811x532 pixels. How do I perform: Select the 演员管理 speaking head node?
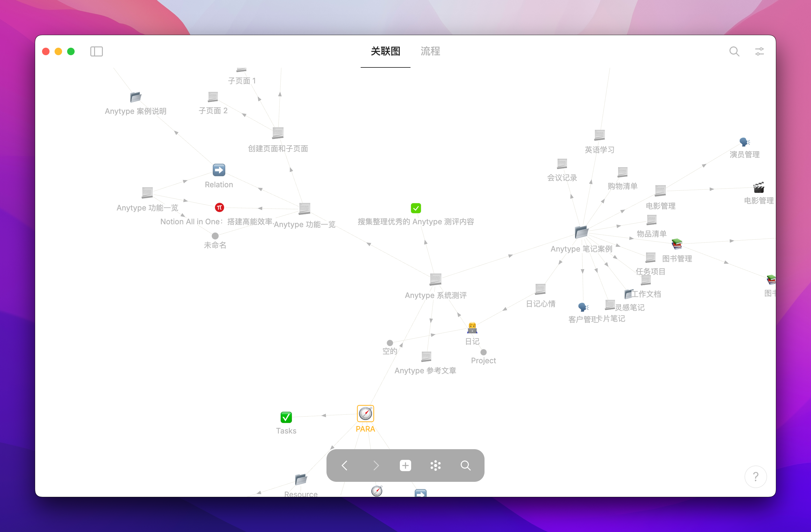click(745, 142)
